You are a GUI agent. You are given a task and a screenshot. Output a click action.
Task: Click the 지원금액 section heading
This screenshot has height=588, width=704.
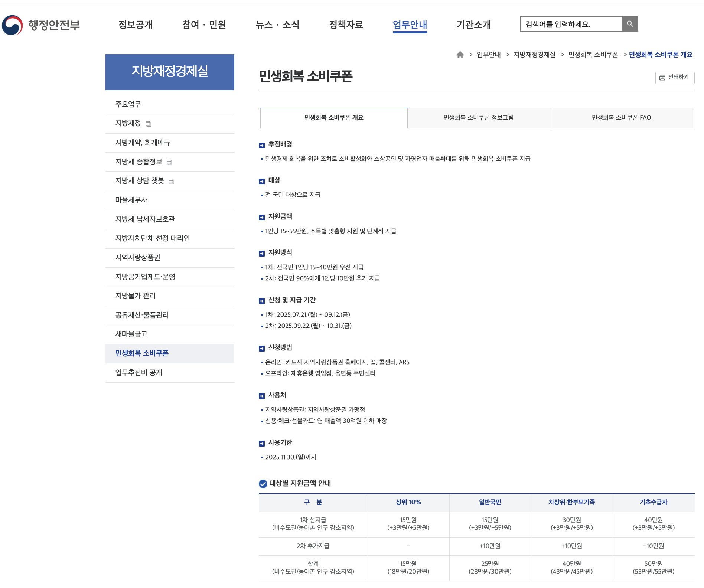click(x=280, y=217)
